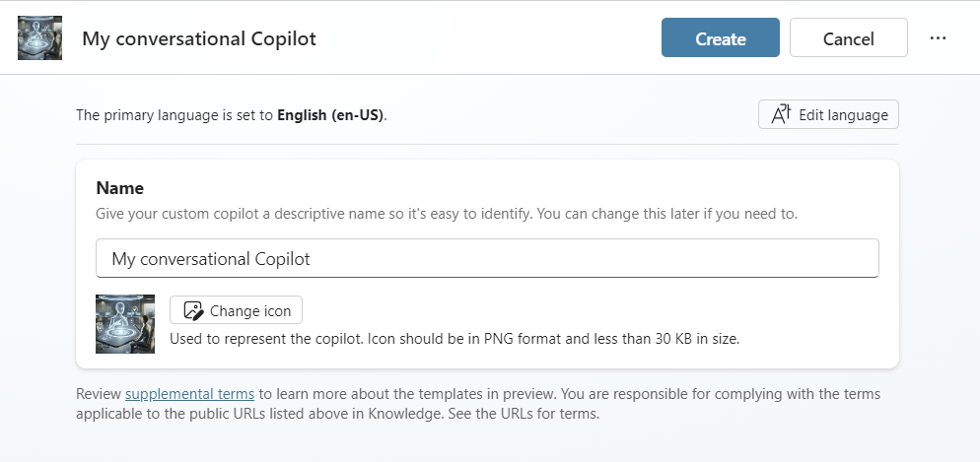
Task: Open the more options ellipsis menu
Action: (x=938, y=38)
